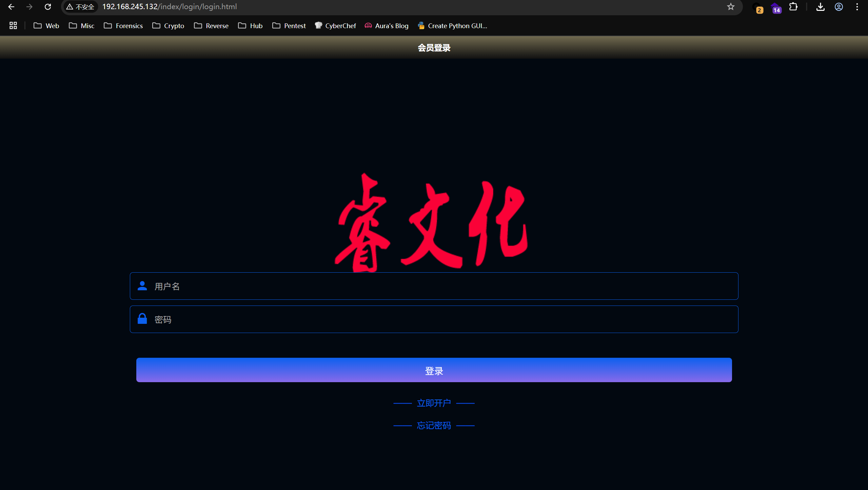868x490 pixels.
Task: Click the URL in the address bar
Action: 170,7
